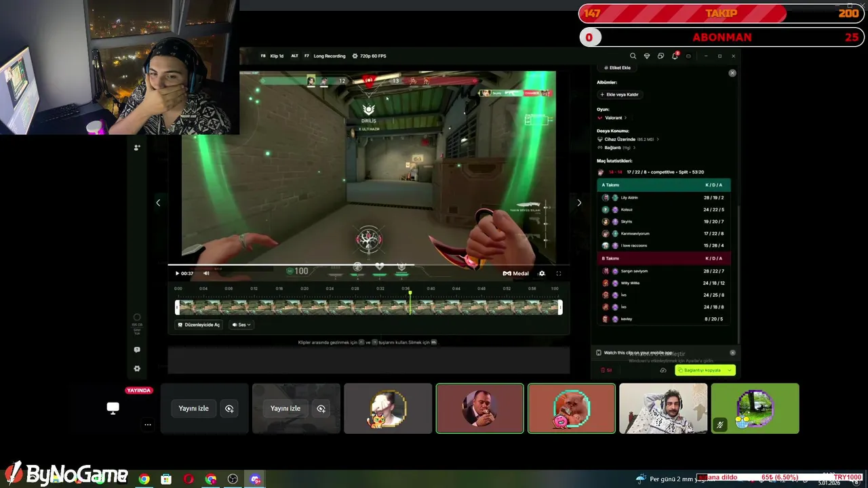Click the clip filmstrip thumbnail track

(x=368, y=308)
